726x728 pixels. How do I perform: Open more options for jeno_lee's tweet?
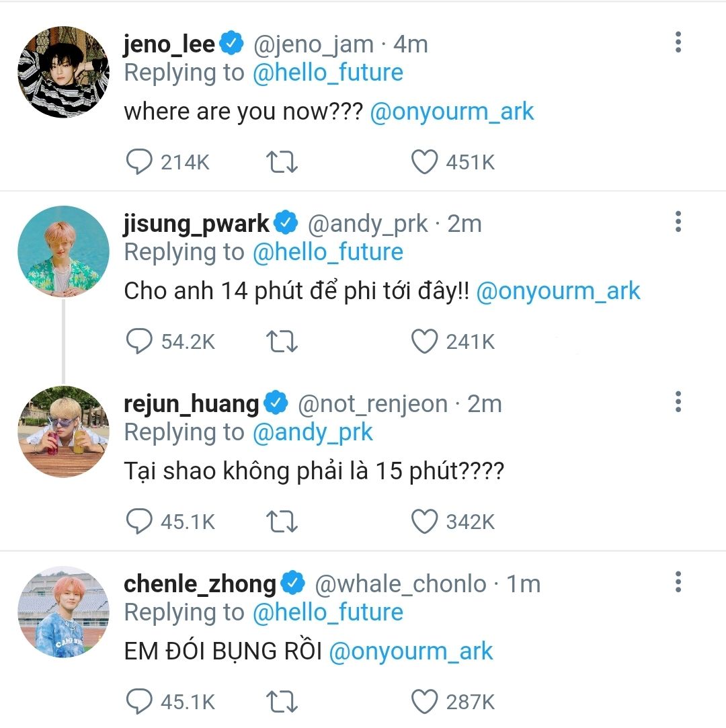pos(678,42)
